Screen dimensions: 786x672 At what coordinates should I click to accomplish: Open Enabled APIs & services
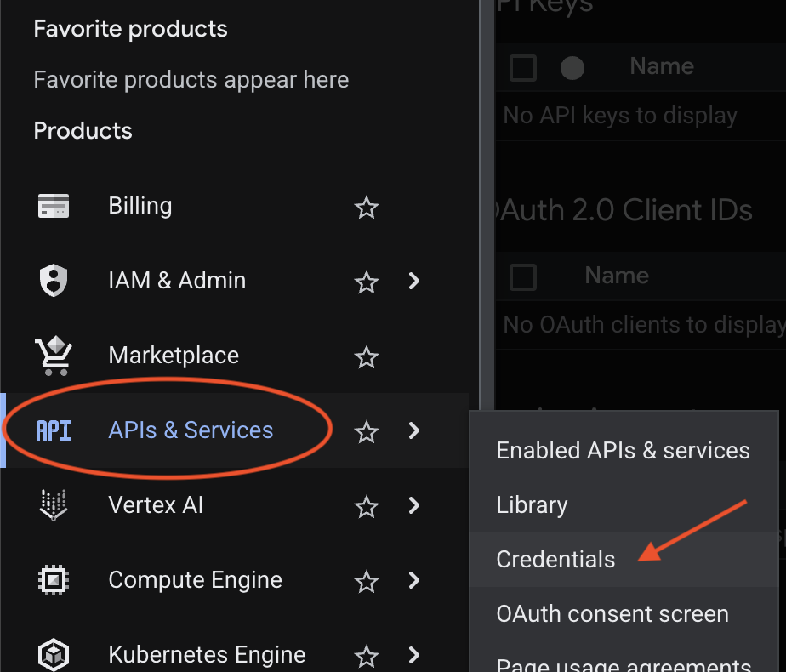click(x=623, y=450)
